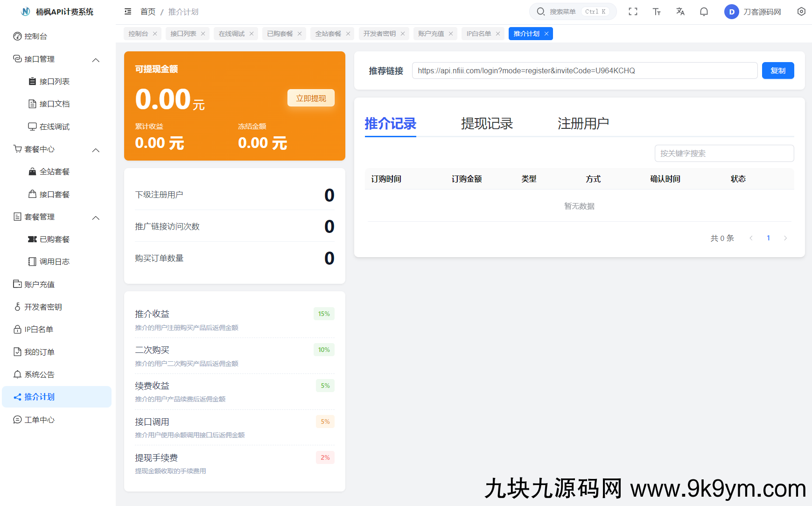Collapse the 套餐中心 menu group
This screenshot has height=506, width=812.
(96, 150)
